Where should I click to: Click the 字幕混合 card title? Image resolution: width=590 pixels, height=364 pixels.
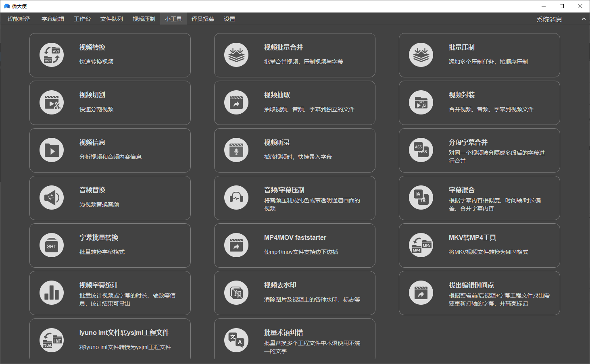[462, 190]
